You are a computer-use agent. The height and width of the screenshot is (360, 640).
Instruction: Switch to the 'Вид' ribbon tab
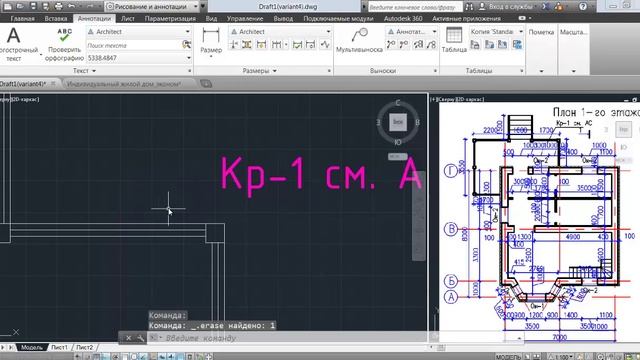(x=211, y=18)
